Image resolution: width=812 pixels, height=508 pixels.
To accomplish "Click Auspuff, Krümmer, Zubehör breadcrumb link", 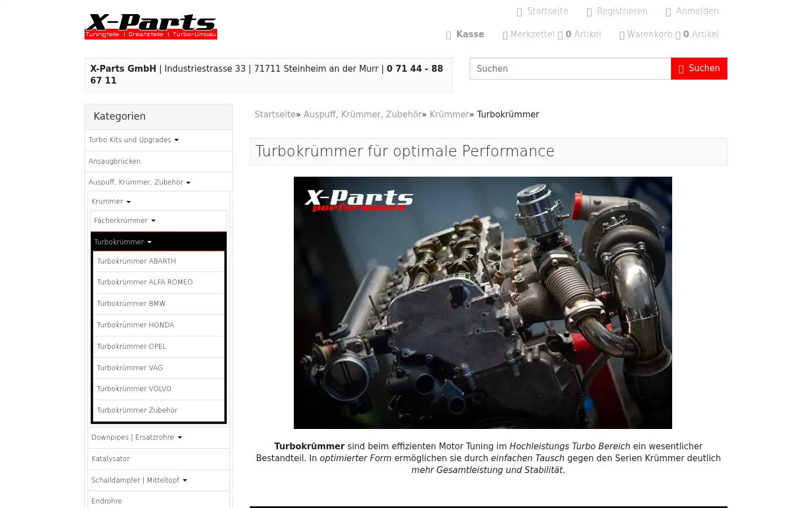I will coord(363,115).
